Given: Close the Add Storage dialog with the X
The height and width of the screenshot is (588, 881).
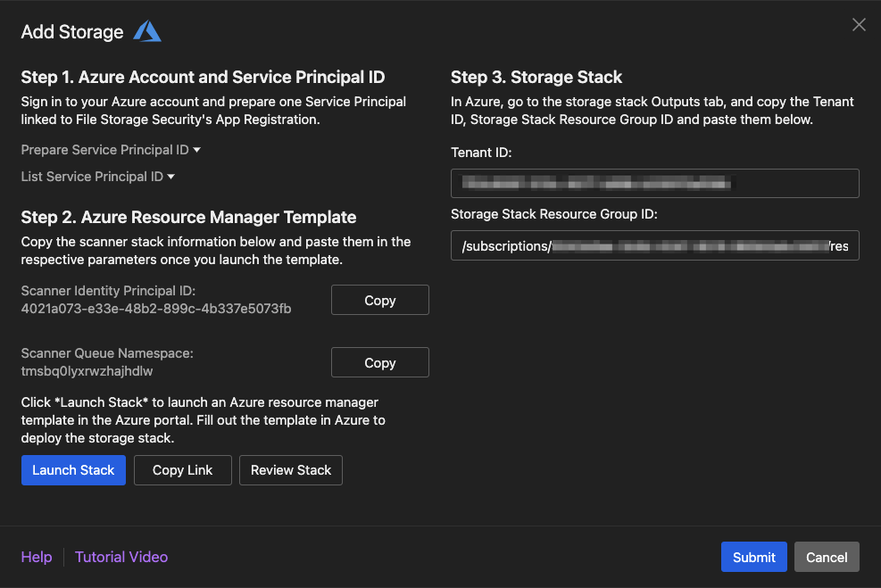Looking at the screenshot, I should coord(859,25).
